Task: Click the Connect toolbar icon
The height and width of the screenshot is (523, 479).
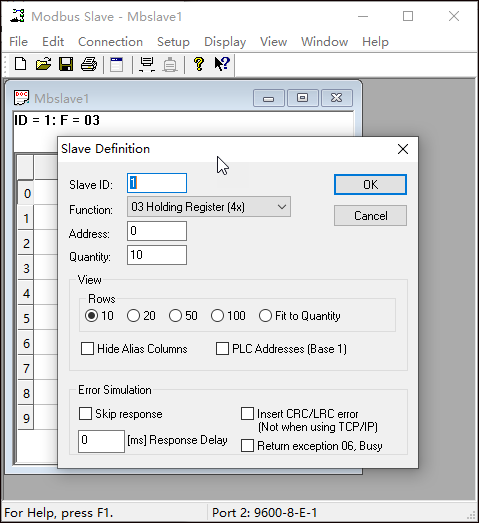Action: tap(147, 64)
